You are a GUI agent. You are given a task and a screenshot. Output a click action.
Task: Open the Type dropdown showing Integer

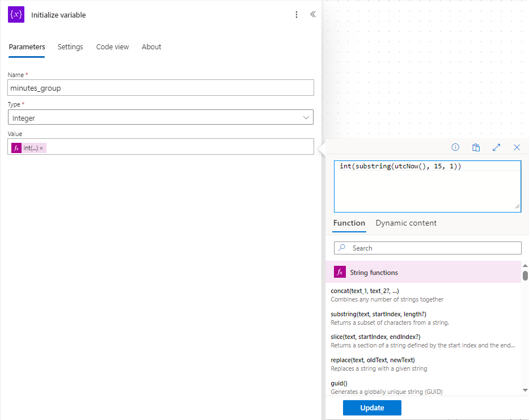pyautogui.click(x=160, y=117)
